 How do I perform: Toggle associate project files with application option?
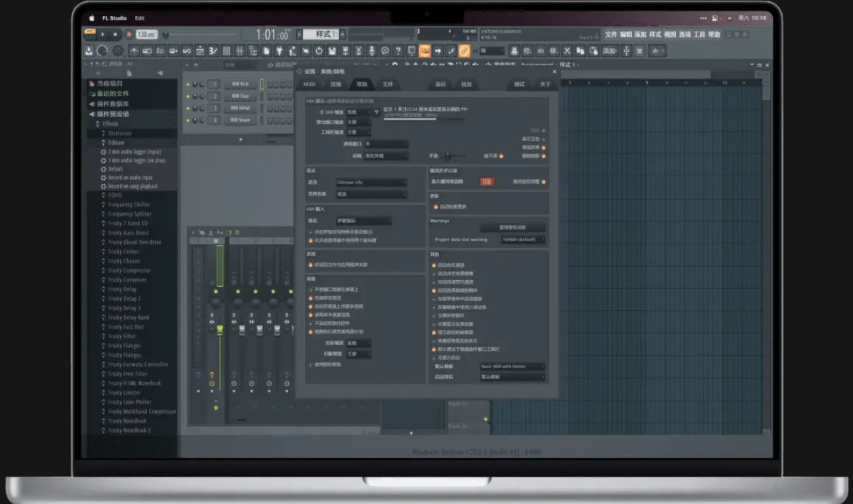click(x=310, y=265)
